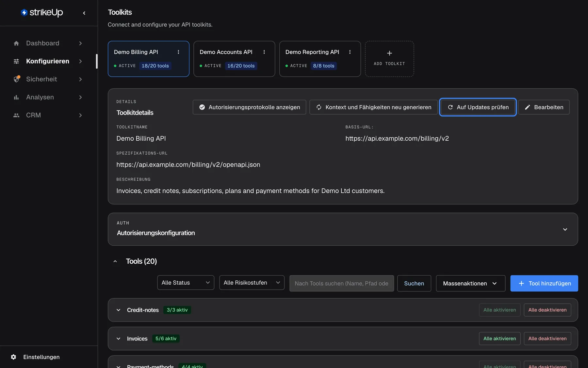Expand the Konfigurieren submenu chevron
The image size is (588, 368).
coord(80,61)
